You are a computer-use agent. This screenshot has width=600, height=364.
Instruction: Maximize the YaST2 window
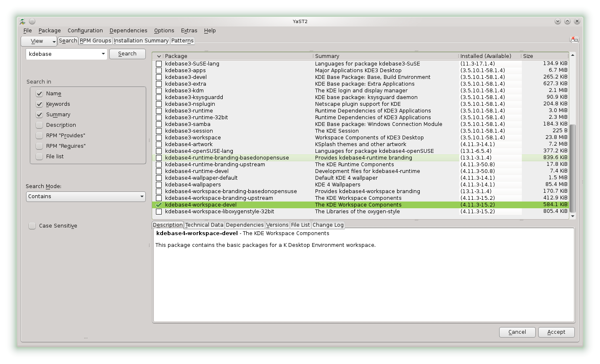(x=567, y=21)
